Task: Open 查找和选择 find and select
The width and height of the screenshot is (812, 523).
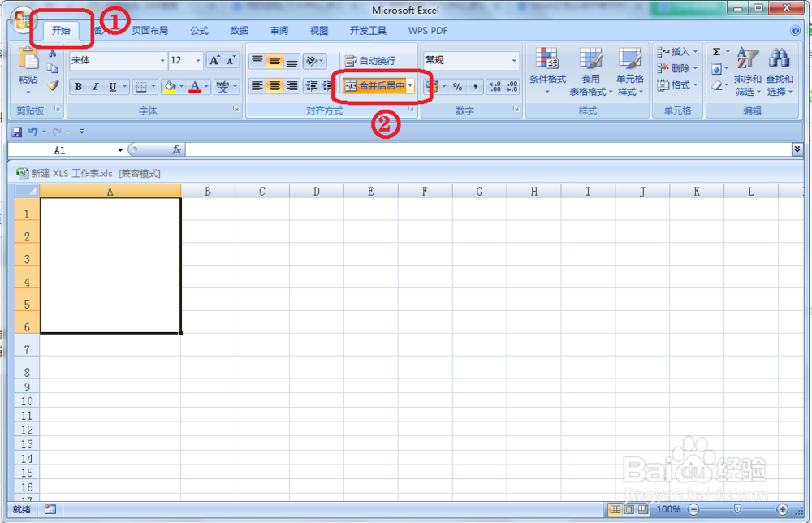Action: click(x=780, y=71)
